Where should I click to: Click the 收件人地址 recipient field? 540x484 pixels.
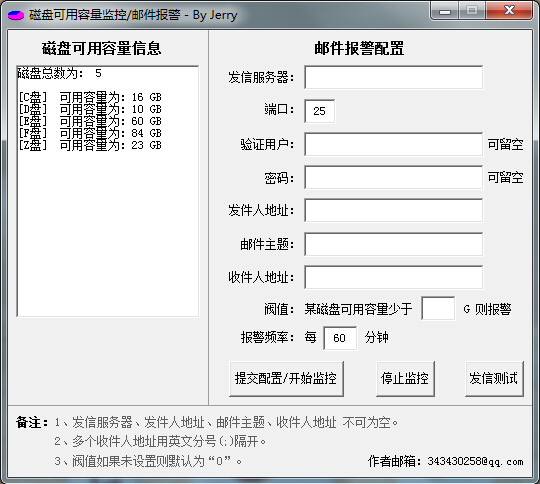(x=393, y=277)
